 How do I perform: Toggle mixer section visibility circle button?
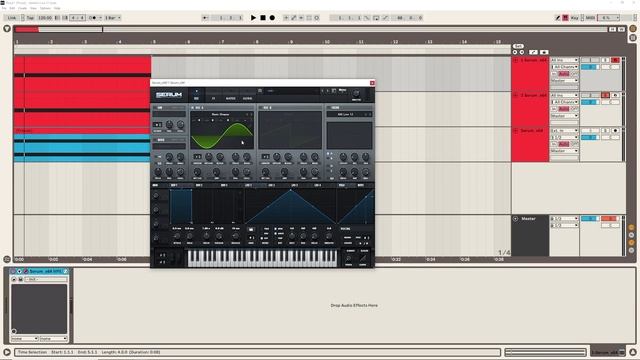(x=631, y=243)
